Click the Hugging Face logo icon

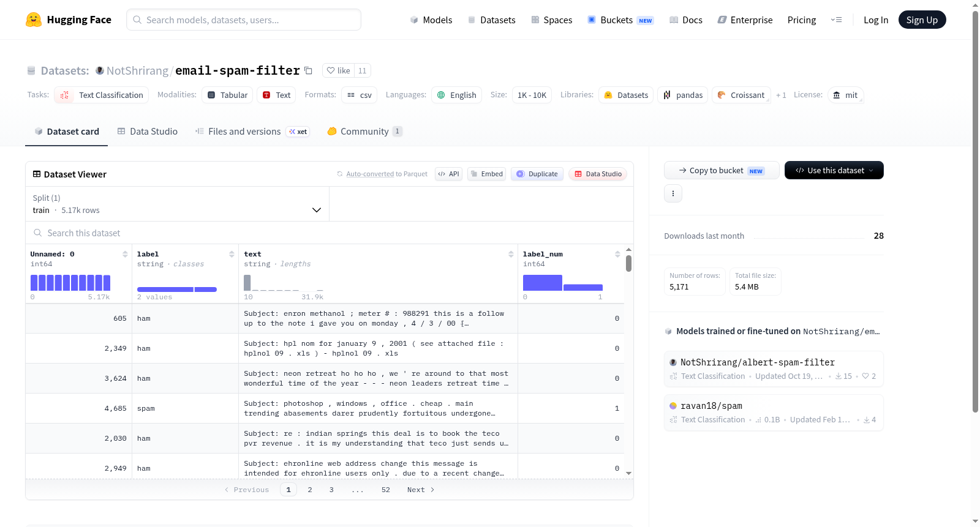click(x=34, y=20)
